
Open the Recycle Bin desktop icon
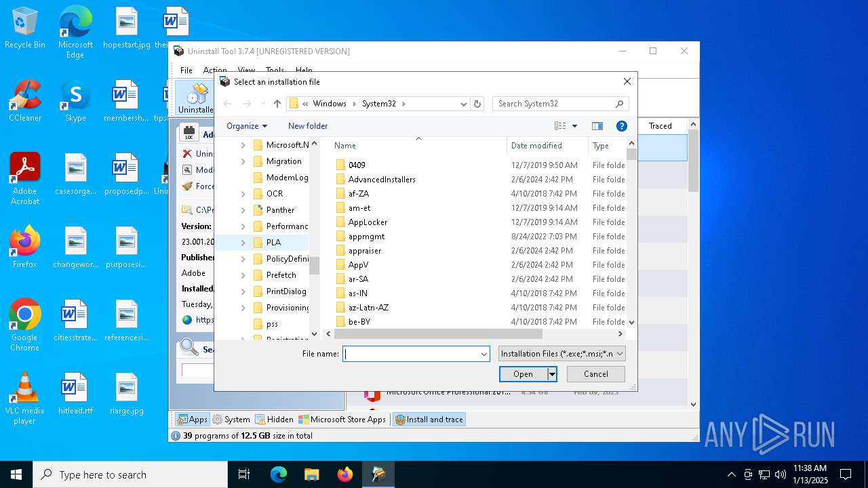(25, 28)
